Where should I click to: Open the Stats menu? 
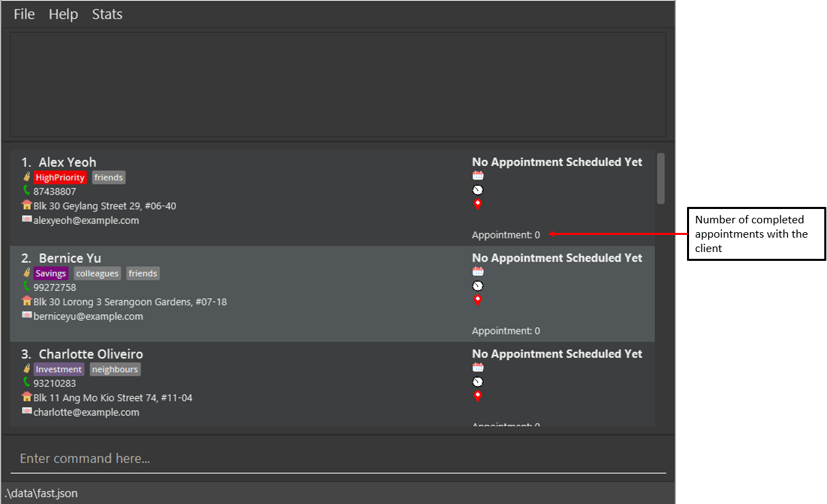coord(107,14)
